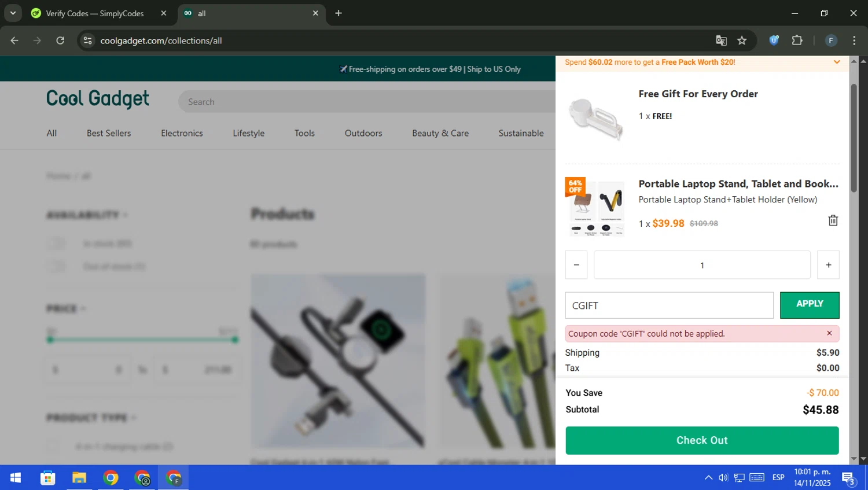Click the site Search box
The image size is (868, 490).
[367, 102]
